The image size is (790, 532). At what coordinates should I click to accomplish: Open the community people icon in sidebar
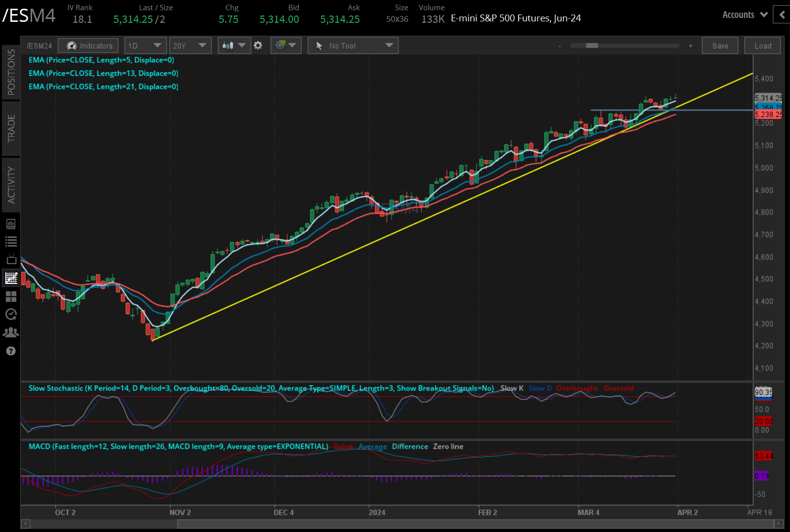[11, 332]
